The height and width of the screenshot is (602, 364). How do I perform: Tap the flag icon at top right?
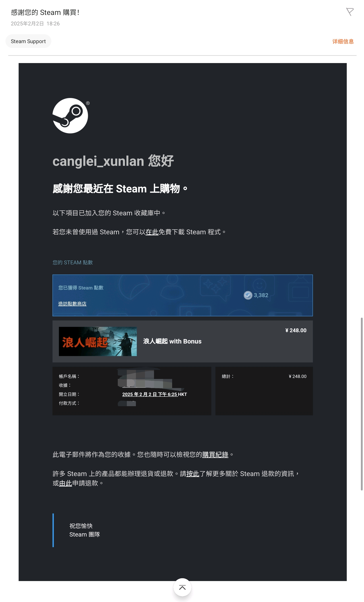350,12
